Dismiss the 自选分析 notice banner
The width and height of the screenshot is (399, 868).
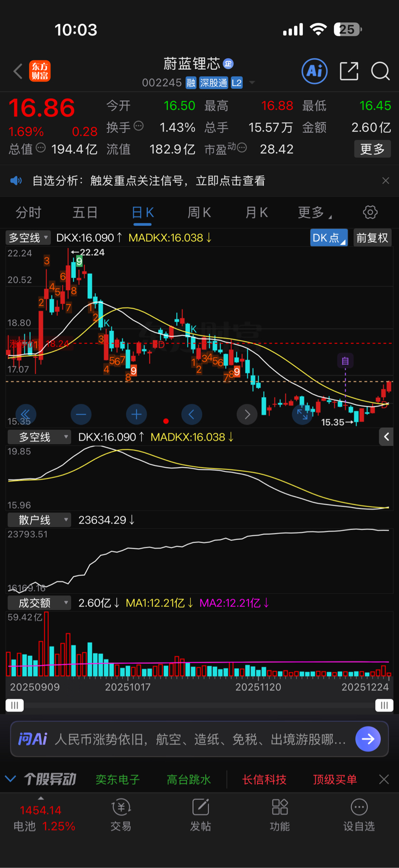pyautogui.click(x=385, y=180)
